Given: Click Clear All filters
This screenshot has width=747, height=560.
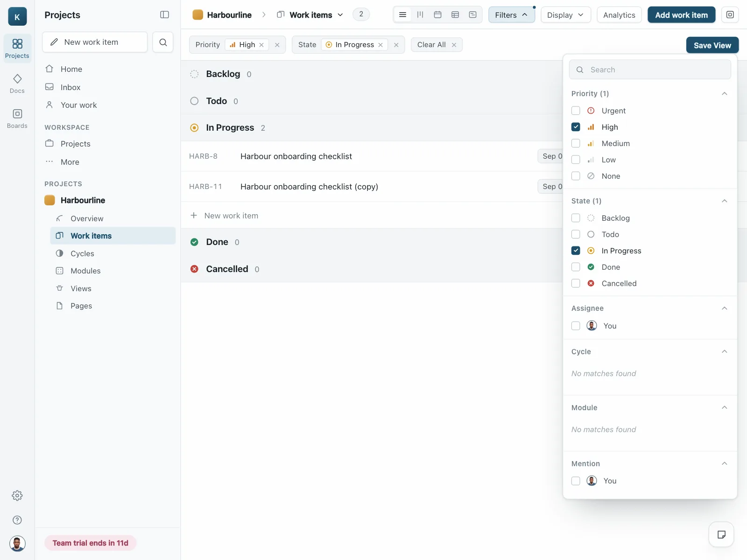Looking at the screenshot, I should (437, 45).
